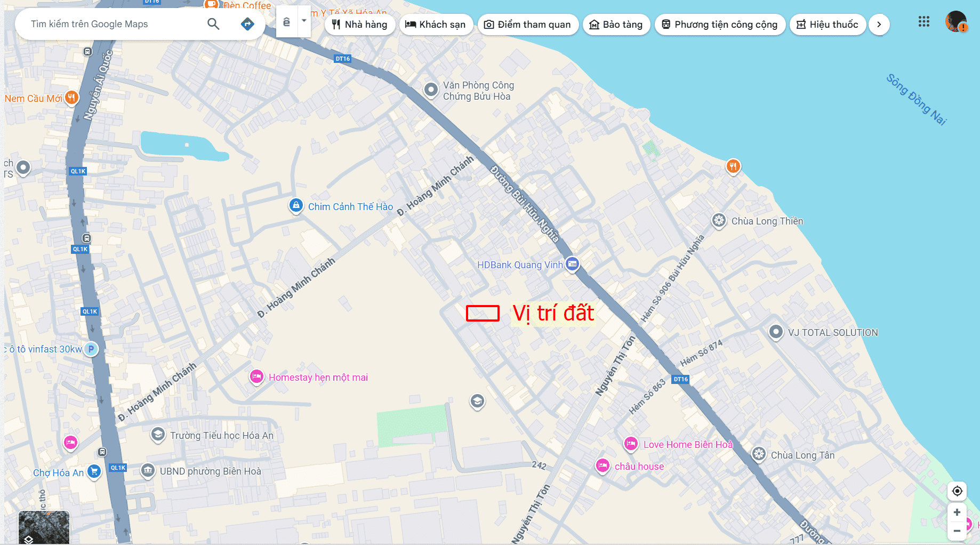Screen dimensions: 980x545
Task: Open the Google apps grid
Action: click(x=924, y=22)
